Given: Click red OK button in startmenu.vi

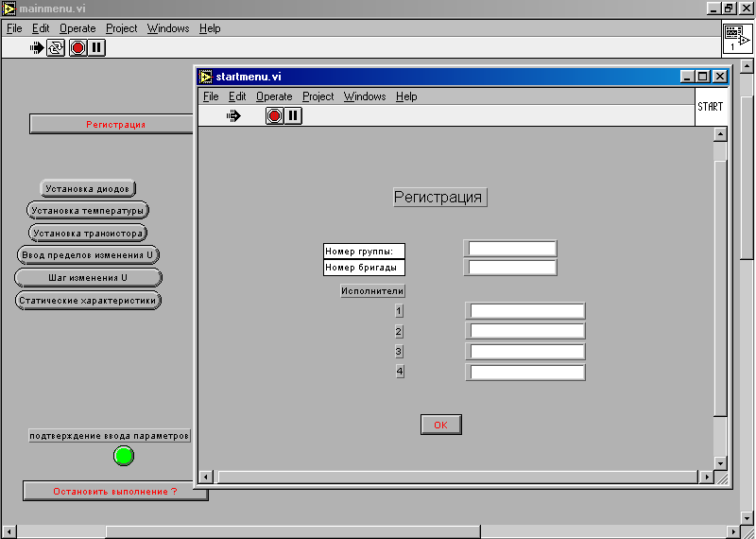Looking at the screenshot, I should 440,425.
